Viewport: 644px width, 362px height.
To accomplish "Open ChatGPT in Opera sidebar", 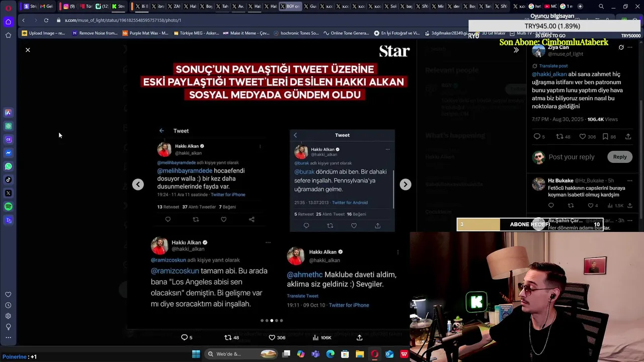I will pyautogui.click(x=8, y=126).
